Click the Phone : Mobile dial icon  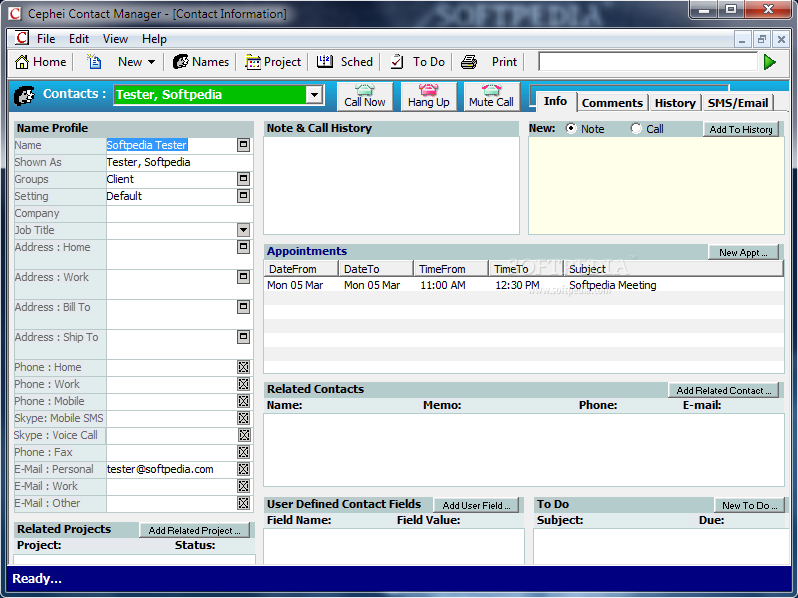pos(244,401)
